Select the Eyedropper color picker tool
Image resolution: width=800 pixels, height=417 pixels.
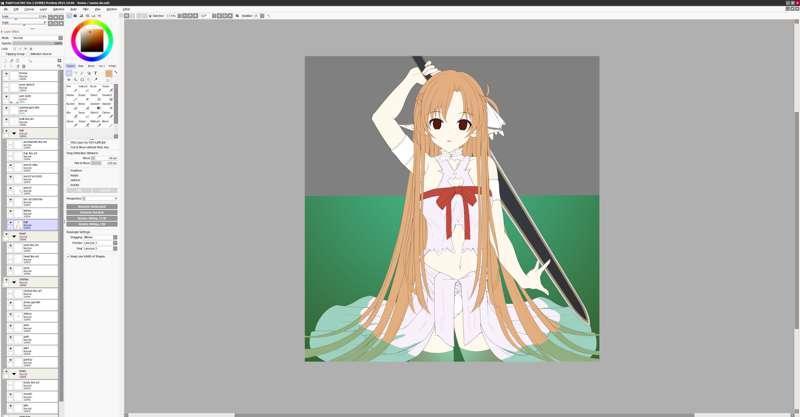(95, 79)
